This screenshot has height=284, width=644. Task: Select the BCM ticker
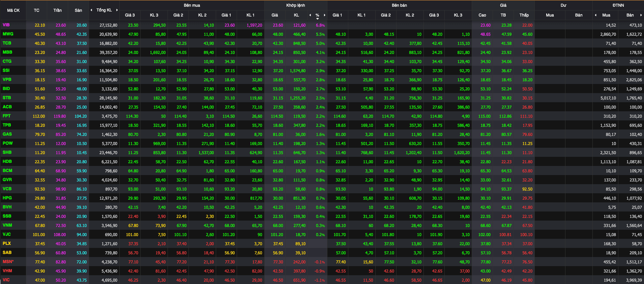7,171
